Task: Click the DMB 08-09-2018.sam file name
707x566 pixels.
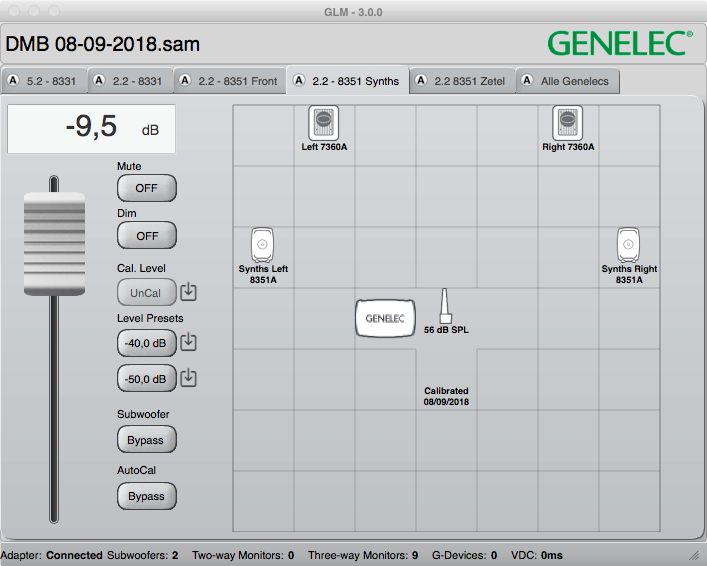Action: (102, 44)
